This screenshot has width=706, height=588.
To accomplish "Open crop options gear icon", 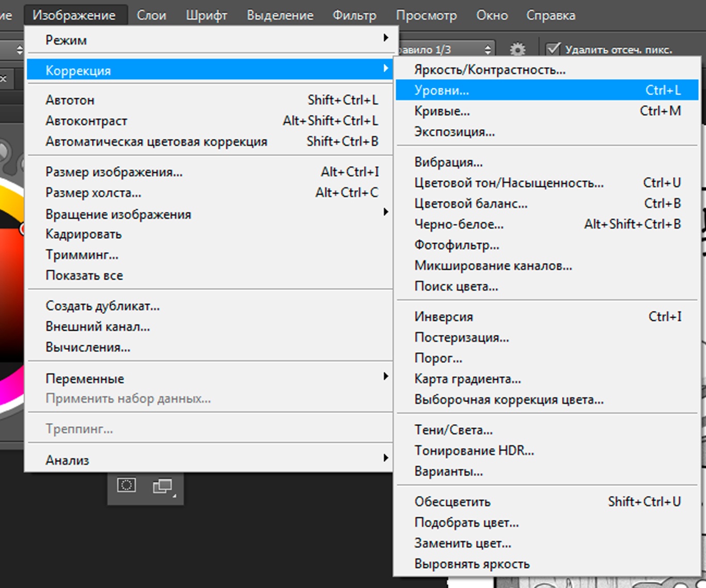I will coord(517,50).
